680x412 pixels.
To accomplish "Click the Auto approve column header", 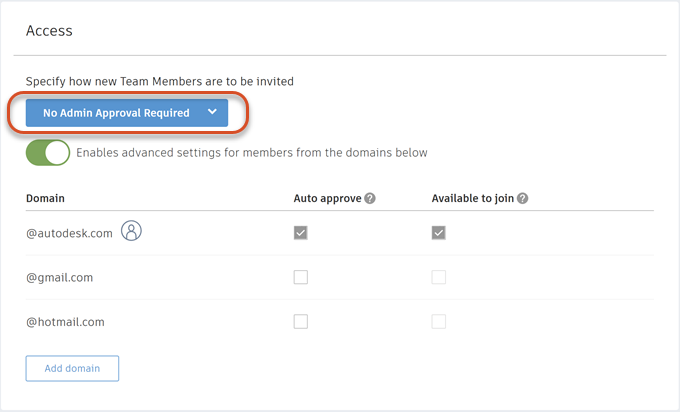I will coord(327,199).
